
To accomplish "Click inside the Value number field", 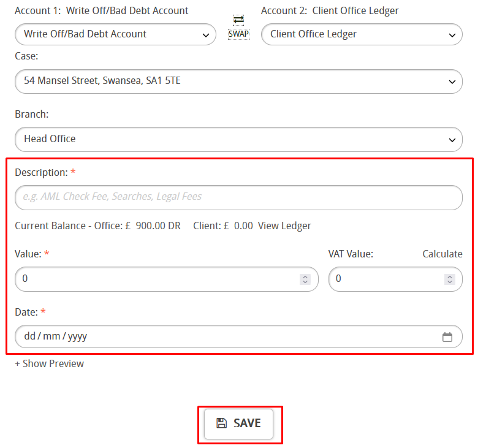I will coord(167,279).
